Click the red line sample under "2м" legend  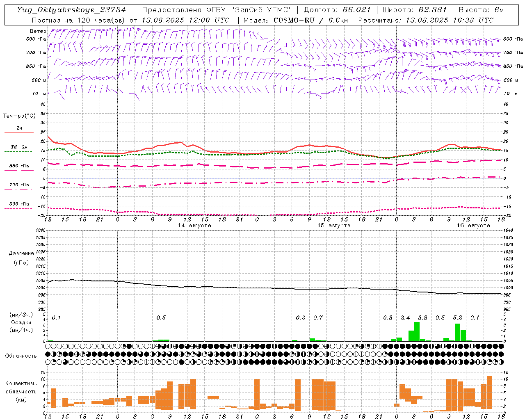(x=19, y=132)
